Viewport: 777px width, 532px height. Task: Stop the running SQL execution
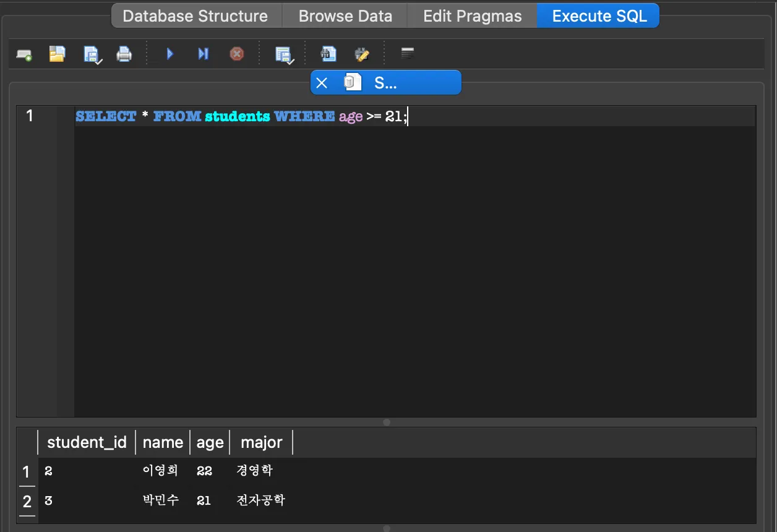pos(236,54)
